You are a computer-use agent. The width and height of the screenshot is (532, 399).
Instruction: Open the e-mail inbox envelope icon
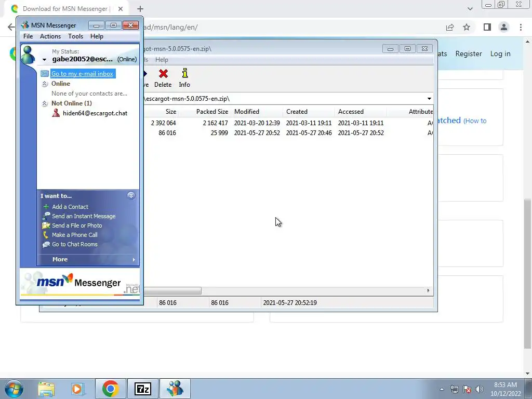coord(45,74)
